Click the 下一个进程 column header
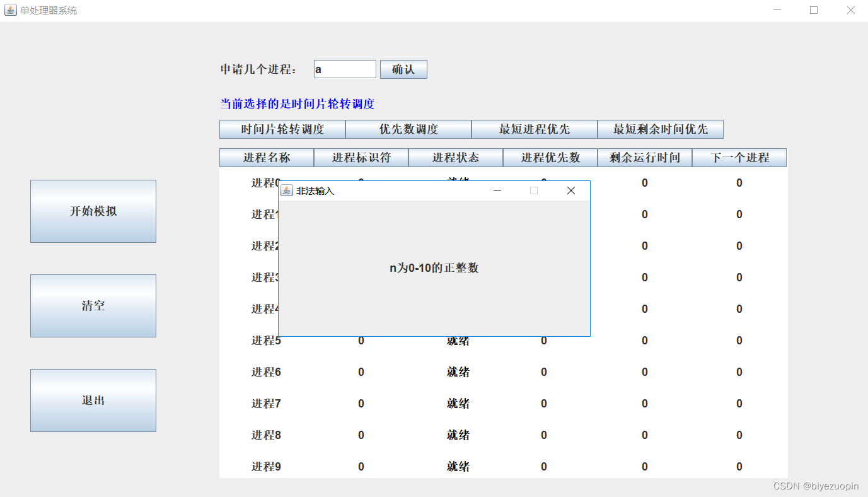This screenshot has width=868, height=497. coord(739,158)
